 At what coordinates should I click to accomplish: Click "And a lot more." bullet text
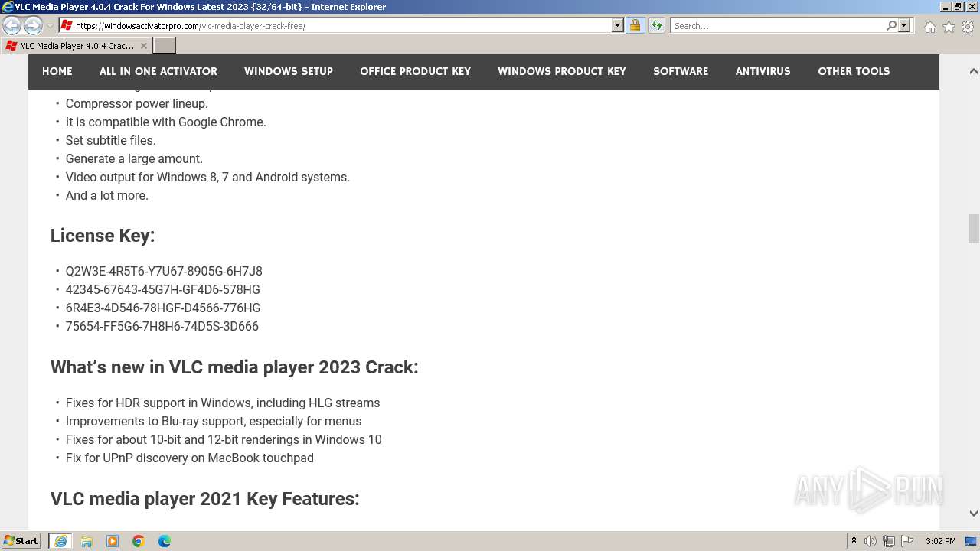point(107,195)
